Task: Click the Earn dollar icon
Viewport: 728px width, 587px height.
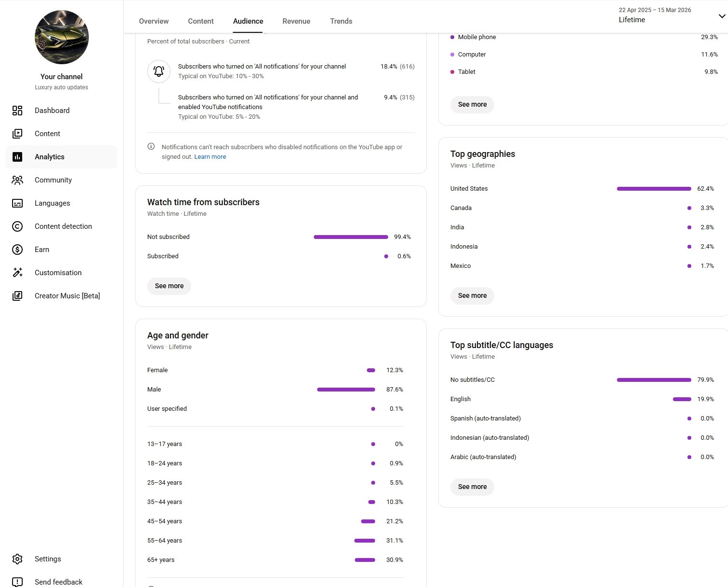Action: coord(17,250)
